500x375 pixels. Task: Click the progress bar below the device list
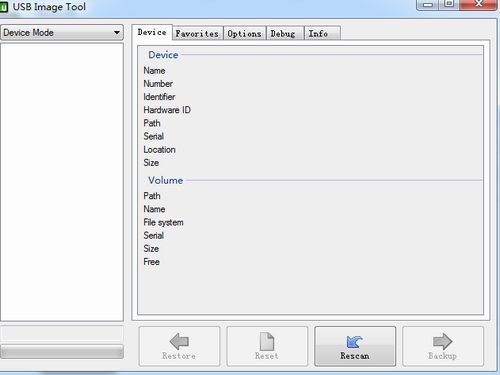62,352
